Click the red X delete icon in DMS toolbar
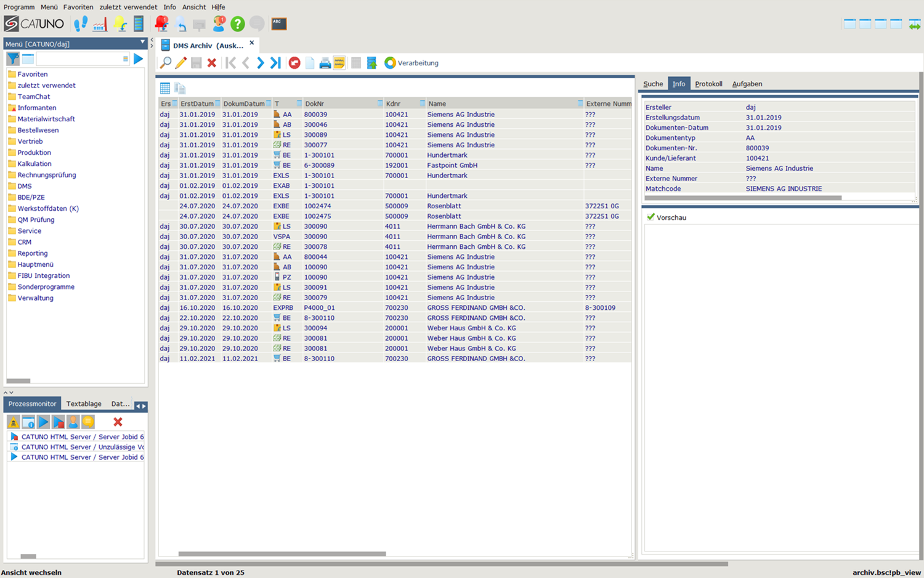 [212, 63]
